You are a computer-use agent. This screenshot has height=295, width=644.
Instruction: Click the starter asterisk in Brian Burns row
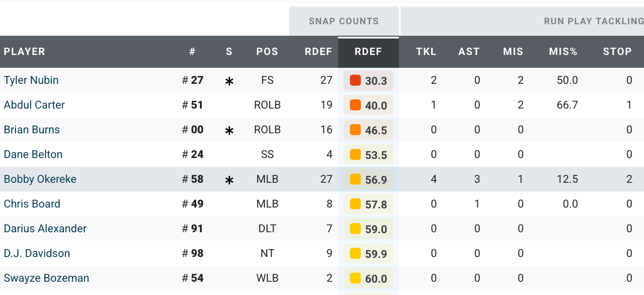click(x=229, y=131)
